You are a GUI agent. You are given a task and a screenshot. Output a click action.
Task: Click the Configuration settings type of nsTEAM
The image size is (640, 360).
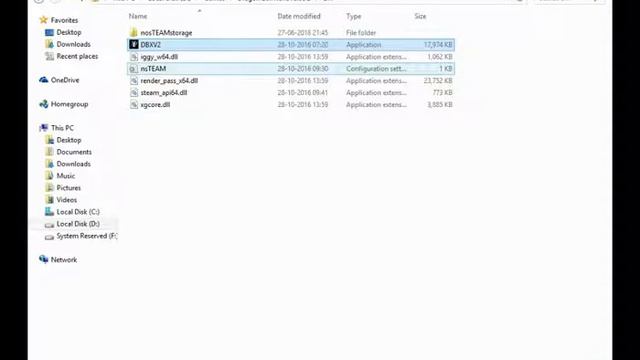point(376,69)
